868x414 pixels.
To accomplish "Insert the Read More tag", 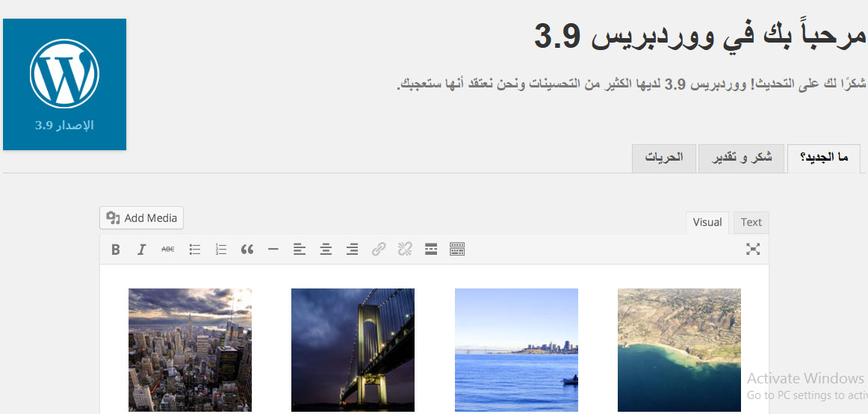I will tap(431, 250).
